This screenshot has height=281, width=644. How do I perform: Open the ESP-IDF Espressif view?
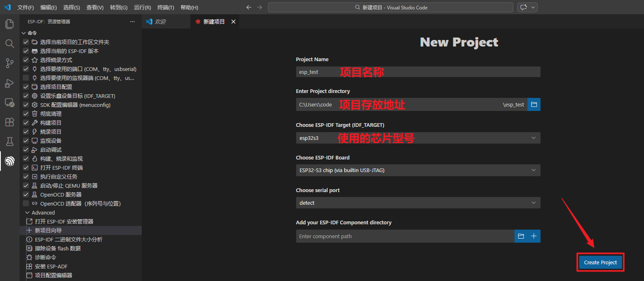(x=9, y=161)
